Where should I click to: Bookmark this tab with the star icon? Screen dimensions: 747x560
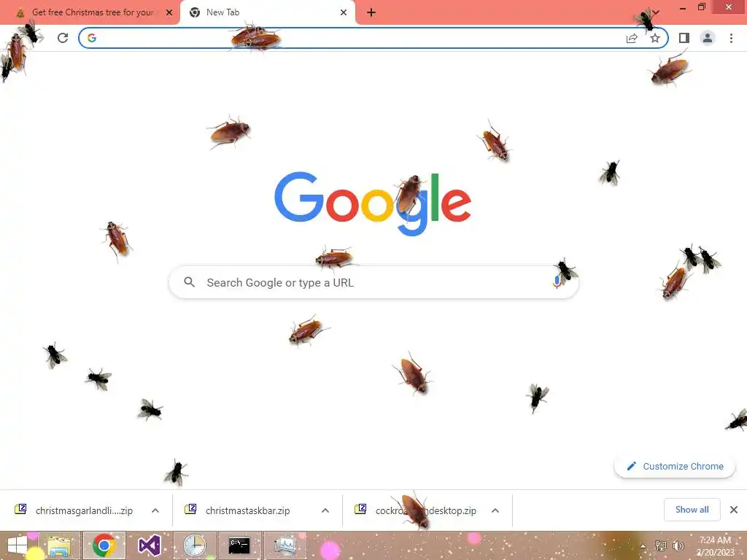655,38
